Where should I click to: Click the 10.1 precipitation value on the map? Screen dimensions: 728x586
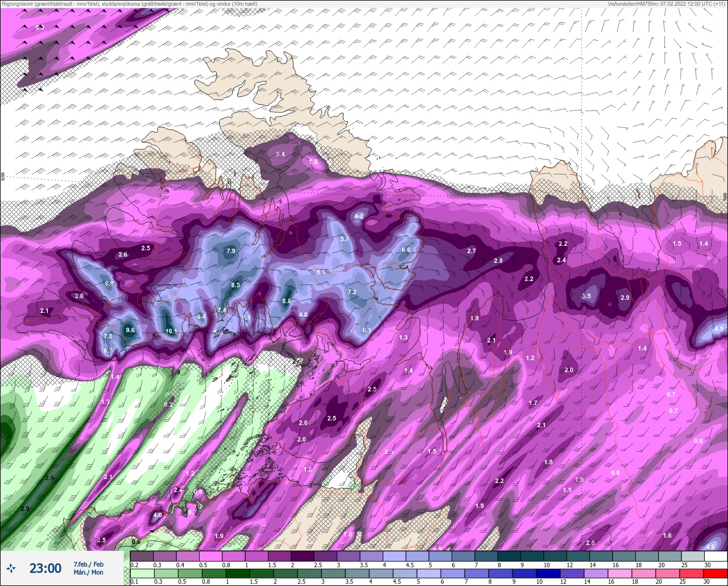(171, 331)
